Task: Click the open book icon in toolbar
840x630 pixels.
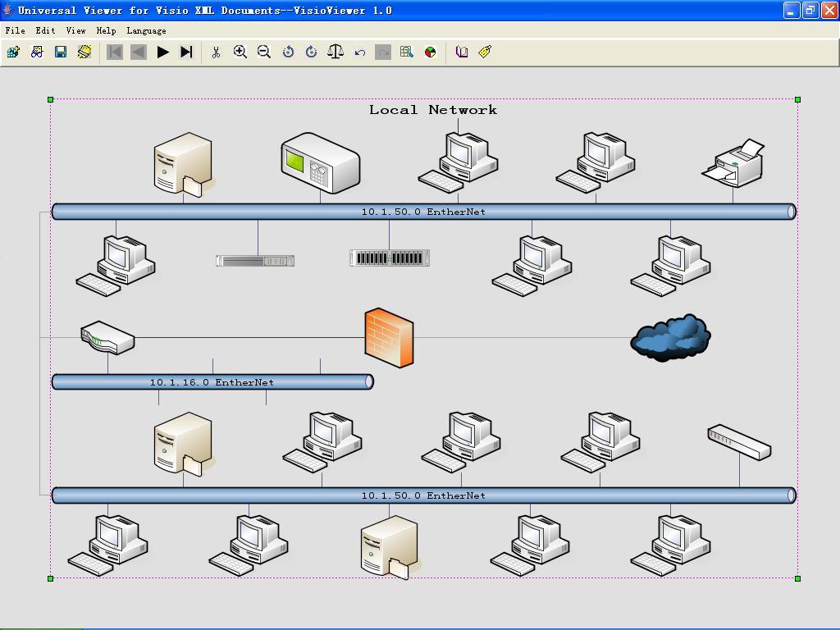Action: (x=462, y=52)
